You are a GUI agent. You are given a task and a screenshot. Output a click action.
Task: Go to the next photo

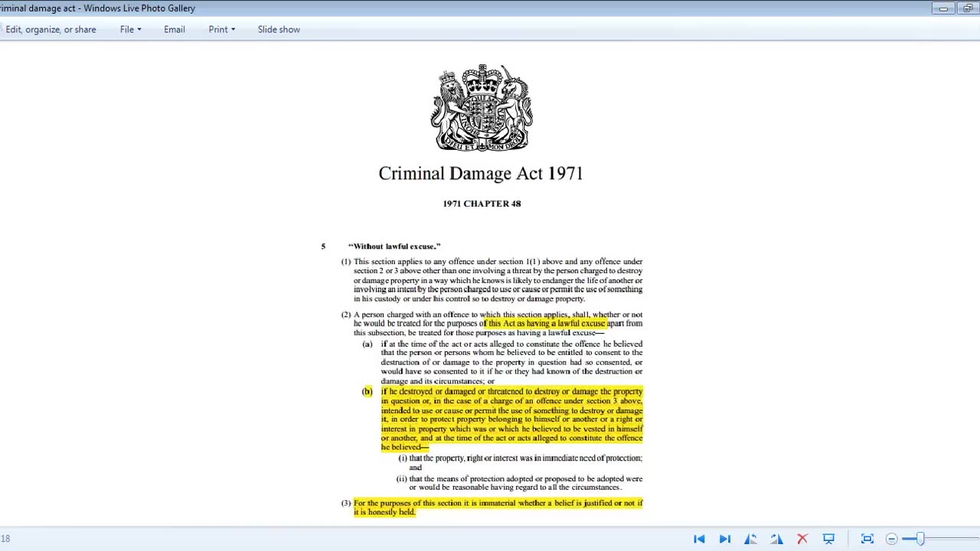pyautogui.click(x=724, y=540)
